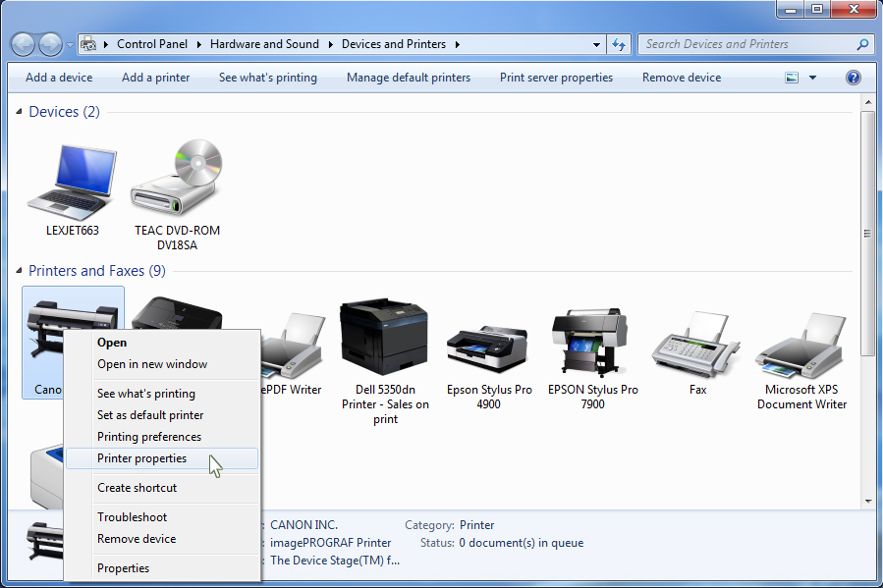The width and height of the screenshot is (883, 588).
Task: Open the change view dropdown arrow
Action: pyautogui.click(x=812, y=78)
